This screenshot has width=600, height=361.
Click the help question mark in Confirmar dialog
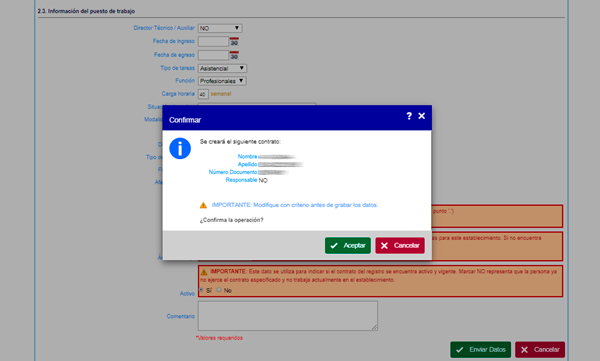tap(409, 116)
